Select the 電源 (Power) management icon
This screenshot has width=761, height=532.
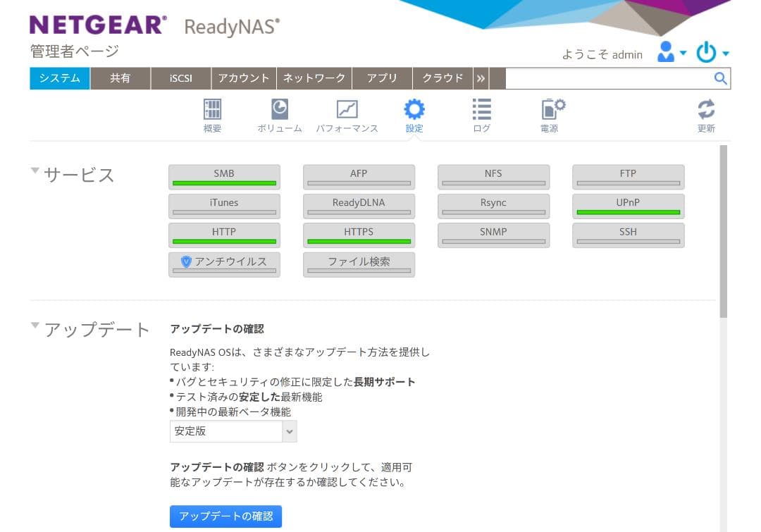(x=550, y=114)
